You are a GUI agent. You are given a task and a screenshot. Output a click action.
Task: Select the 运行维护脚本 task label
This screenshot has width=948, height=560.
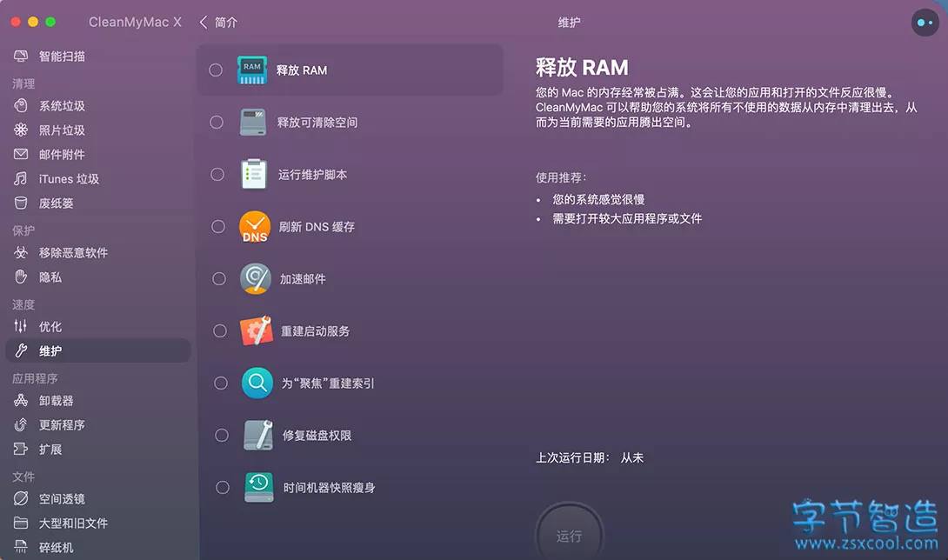tap(312, 175)
